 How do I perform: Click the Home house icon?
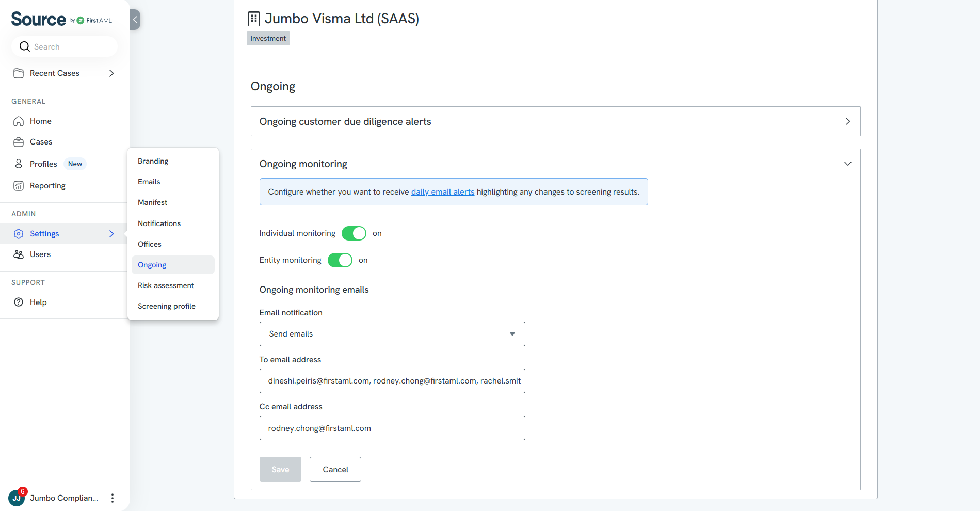(19, 121)
